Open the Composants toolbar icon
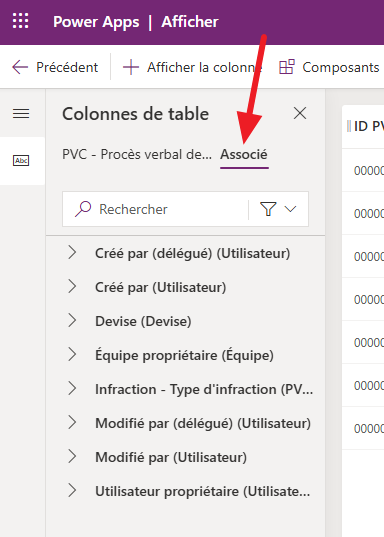Viewport: 384px width, 537px height. 287,67
